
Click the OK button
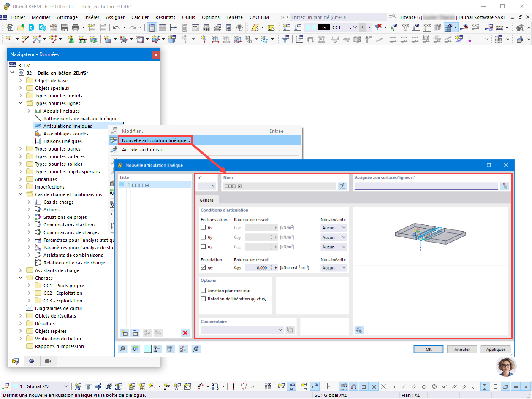click(429, 349)
